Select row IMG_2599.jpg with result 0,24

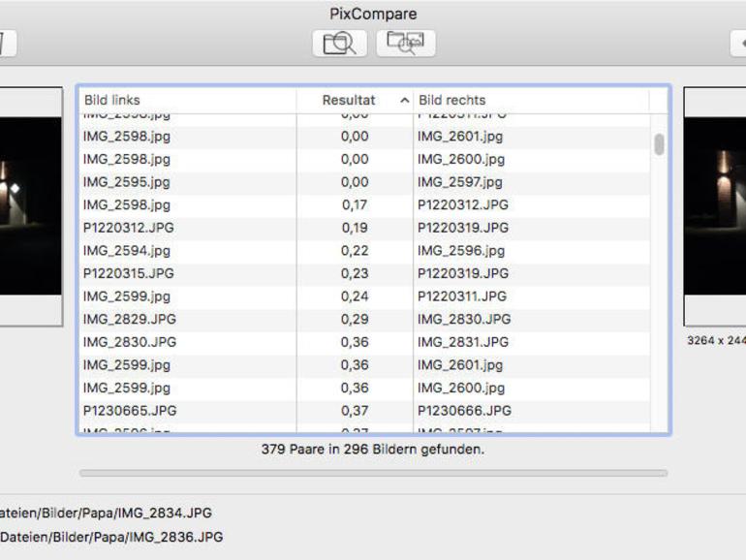point(364,296)
